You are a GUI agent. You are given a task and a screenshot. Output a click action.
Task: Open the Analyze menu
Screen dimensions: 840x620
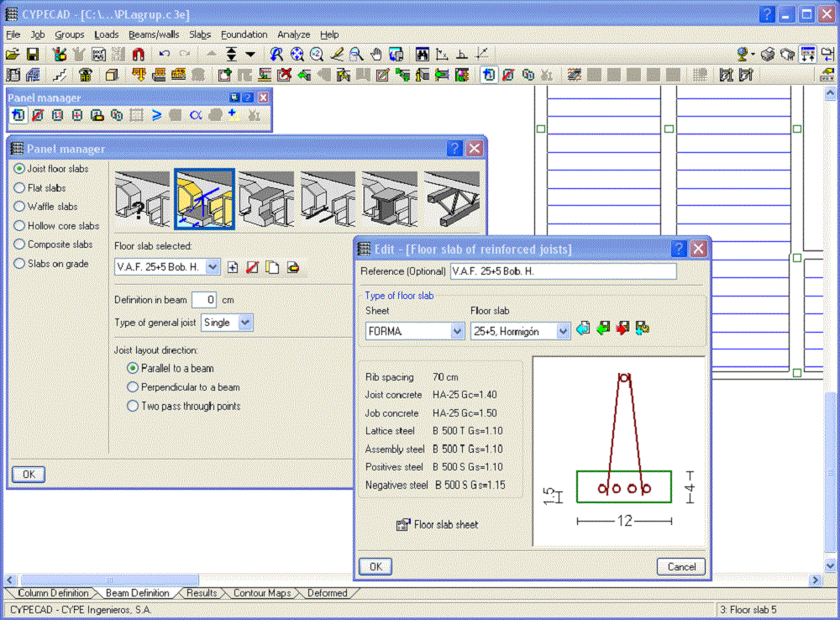click(293, 34)
